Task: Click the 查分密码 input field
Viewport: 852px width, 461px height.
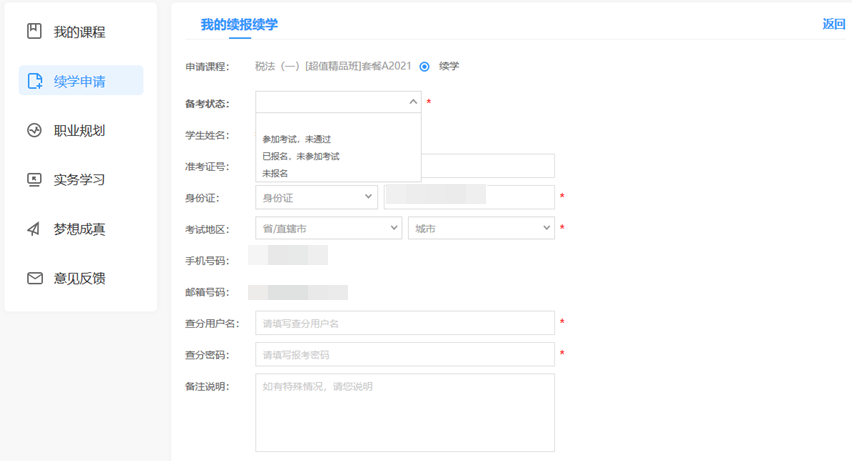Action: point(404,355)
